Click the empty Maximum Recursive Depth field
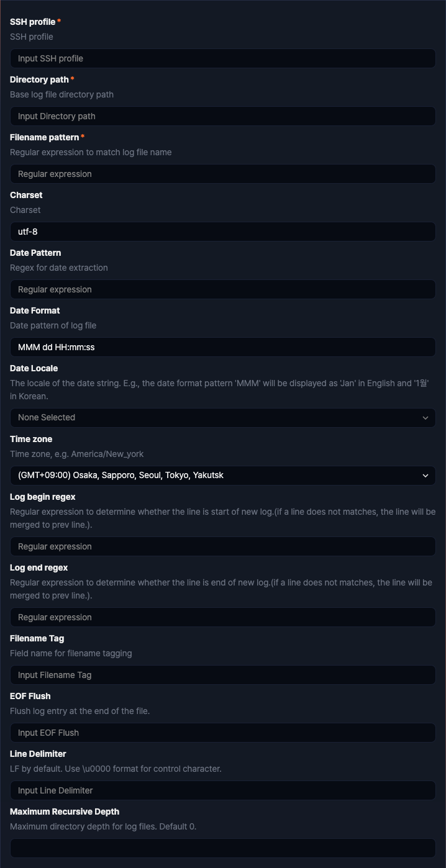 pyautogui.click(x=222, y=848)
